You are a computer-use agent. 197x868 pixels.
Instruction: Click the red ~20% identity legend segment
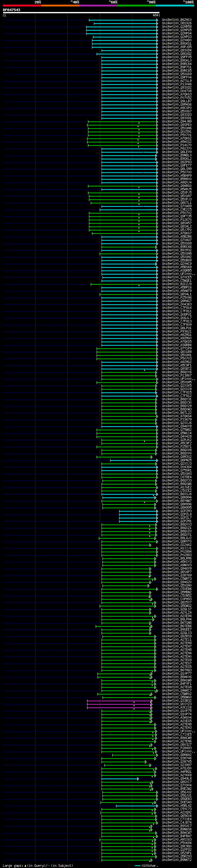(x=22, y=6)
